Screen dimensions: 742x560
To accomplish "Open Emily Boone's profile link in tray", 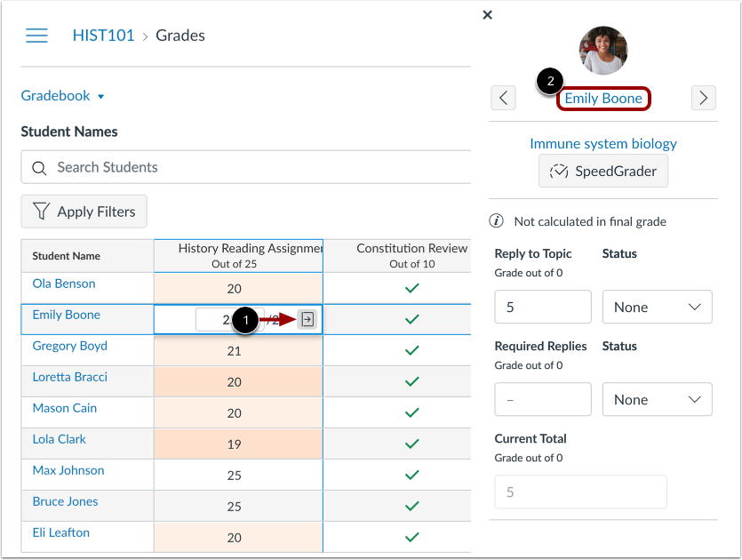I will point(603,98).
